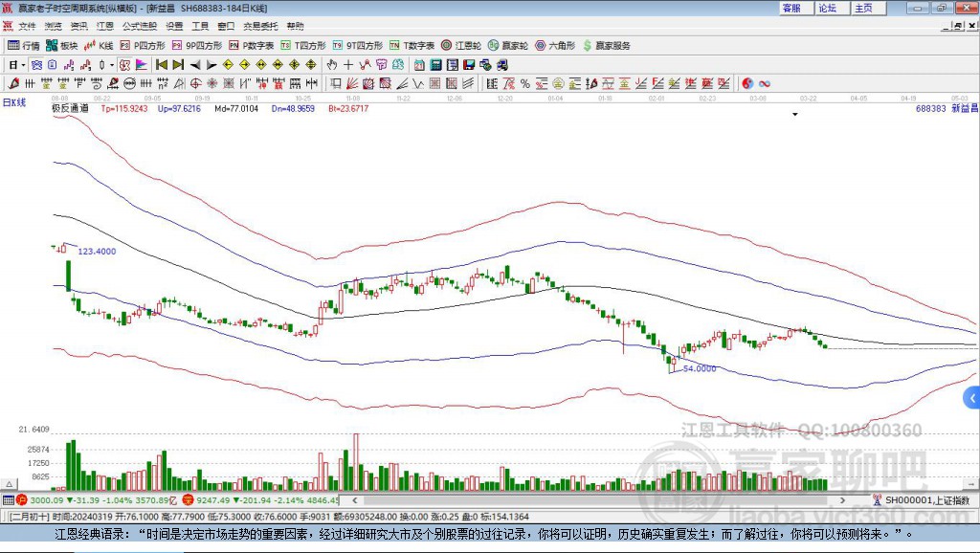Open the 江恩 menu
The width and height of the screenshot is (980, 553).
(105, 26)
